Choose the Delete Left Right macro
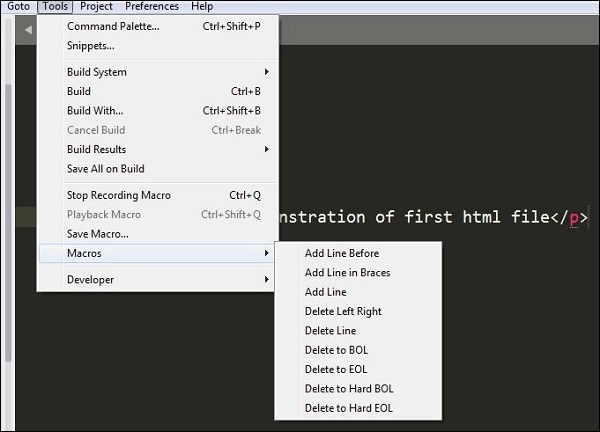Screen dimensions: 600x432 342,311
